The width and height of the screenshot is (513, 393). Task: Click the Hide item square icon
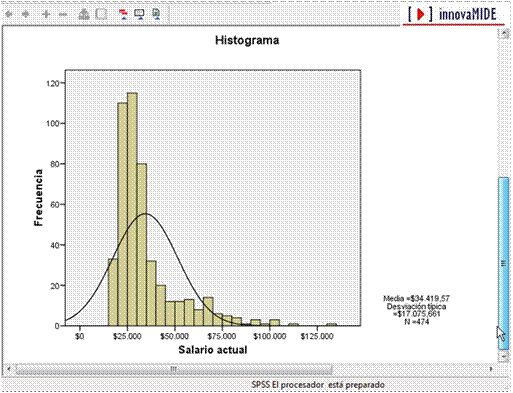coord(101,14)
